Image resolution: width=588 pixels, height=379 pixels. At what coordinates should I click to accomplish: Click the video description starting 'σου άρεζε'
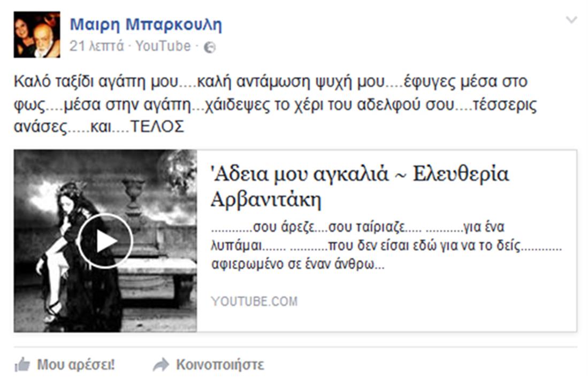click(x=386, y=246)
